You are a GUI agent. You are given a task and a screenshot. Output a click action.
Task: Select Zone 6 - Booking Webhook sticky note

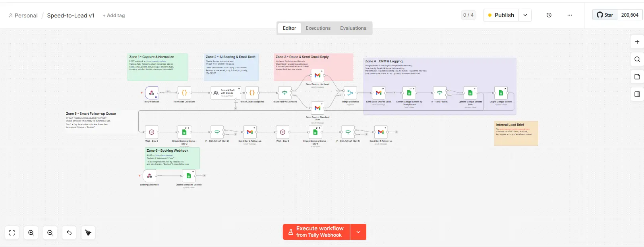point(172,158)
